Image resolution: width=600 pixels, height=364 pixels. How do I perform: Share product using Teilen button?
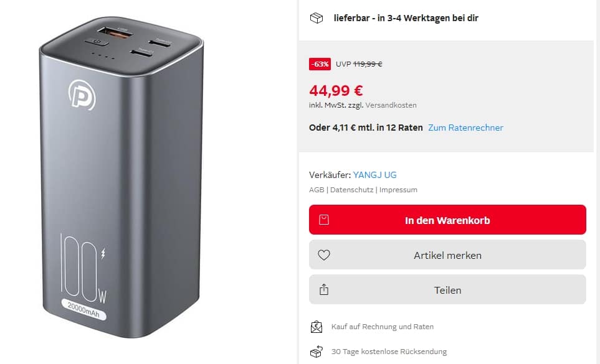click(x=447, y=289)
